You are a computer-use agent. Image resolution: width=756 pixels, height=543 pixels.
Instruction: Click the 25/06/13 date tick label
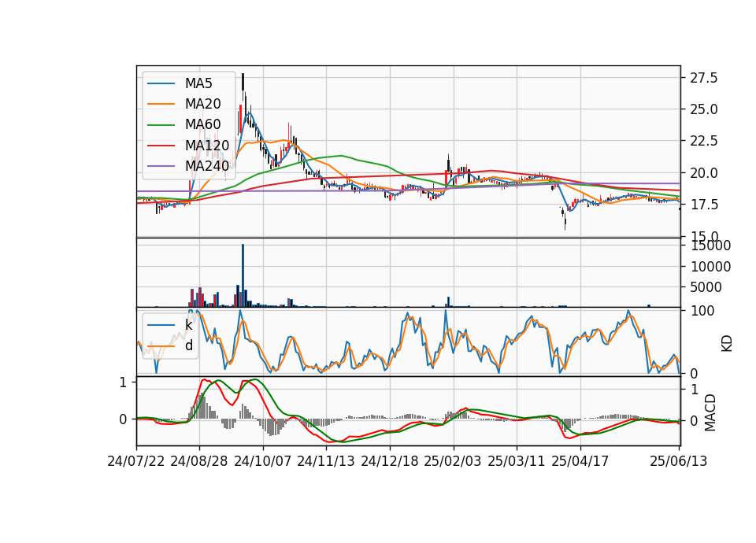click(x=678, y=461)
